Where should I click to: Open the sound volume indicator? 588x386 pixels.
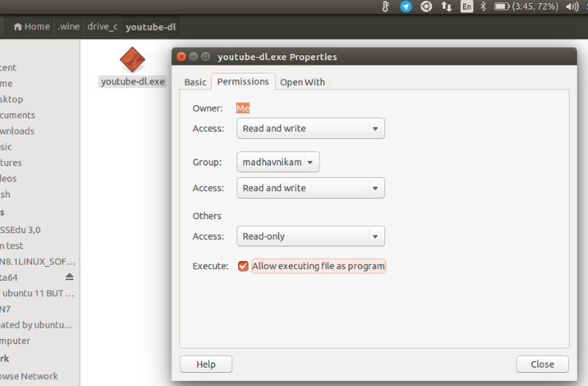point(572,7)
